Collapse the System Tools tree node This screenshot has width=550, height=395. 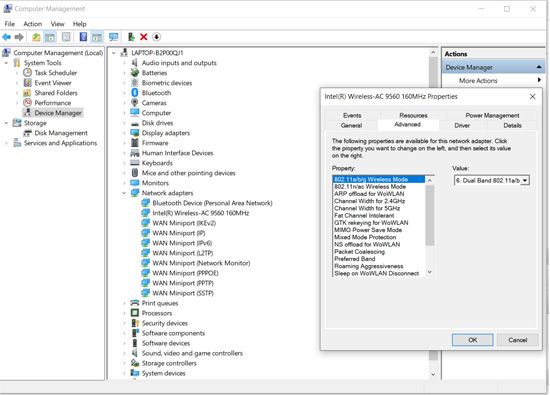[x=6, y=63]
